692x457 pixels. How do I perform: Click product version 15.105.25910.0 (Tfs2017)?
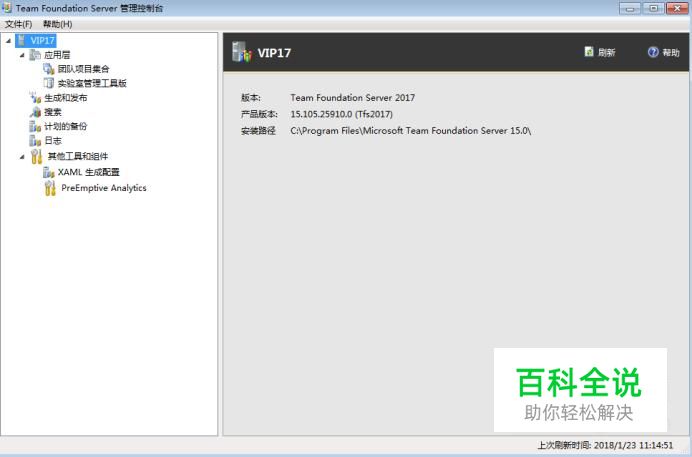tap(342, 114)
